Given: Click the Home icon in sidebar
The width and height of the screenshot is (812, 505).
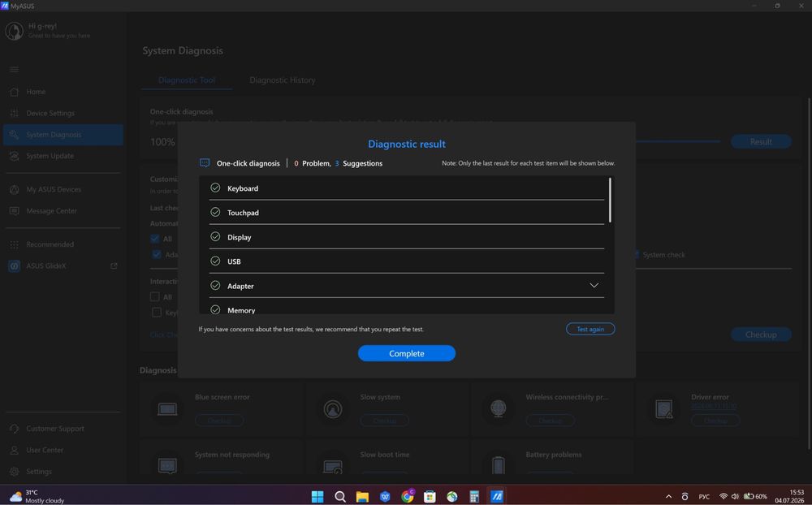Looking at the screenshot, I should tap(14, 92).
